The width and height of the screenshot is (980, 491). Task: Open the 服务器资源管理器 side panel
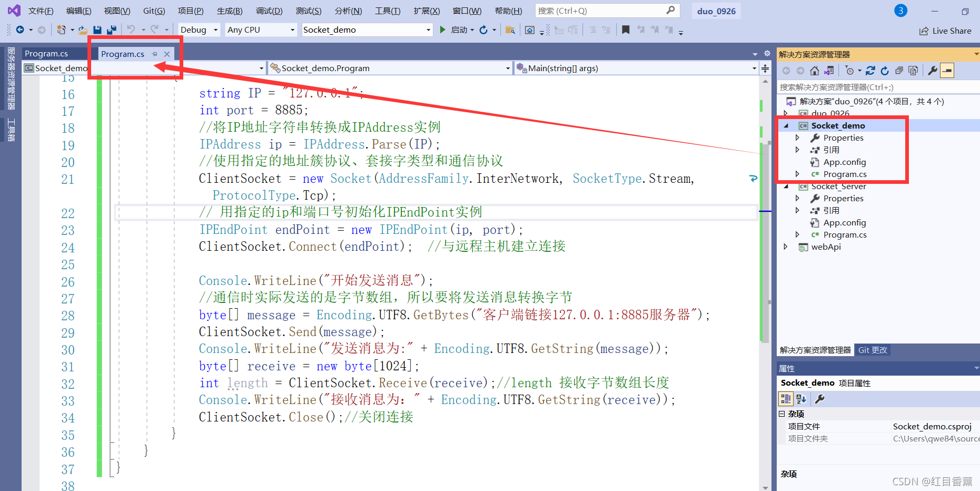(11, 78)
